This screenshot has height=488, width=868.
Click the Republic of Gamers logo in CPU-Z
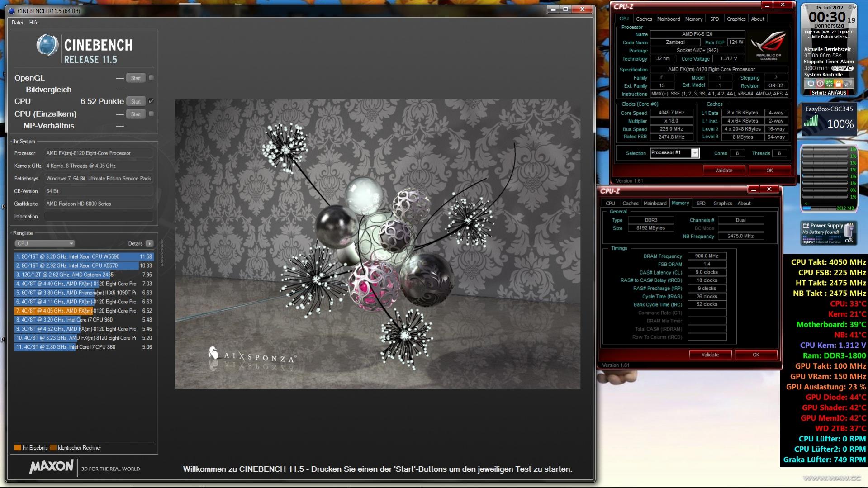click(768, 45)
